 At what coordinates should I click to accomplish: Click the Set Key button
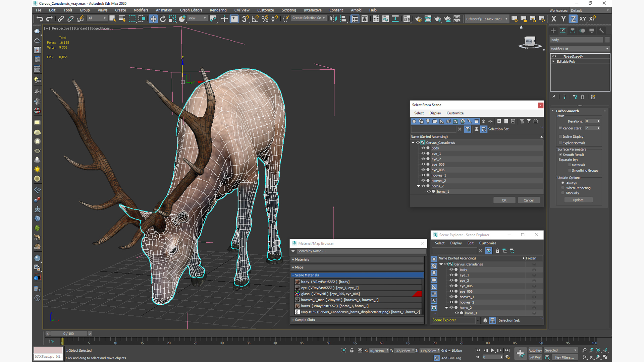535,357
